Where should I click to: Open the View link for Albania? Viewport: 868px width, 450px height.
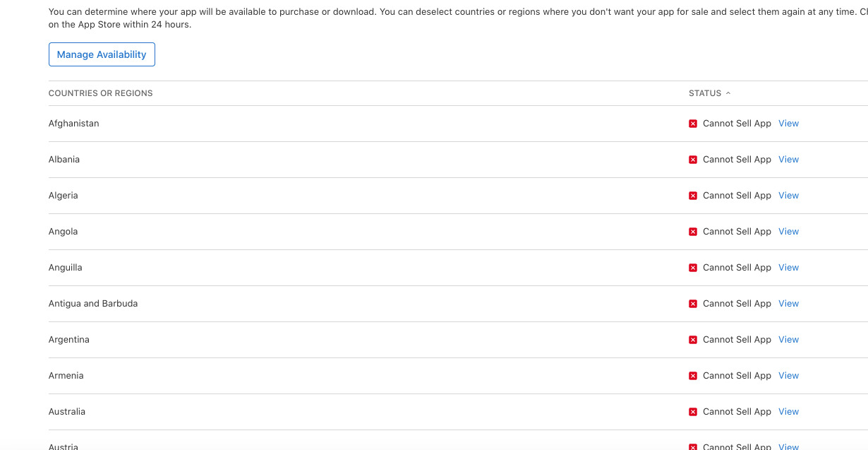788,160
